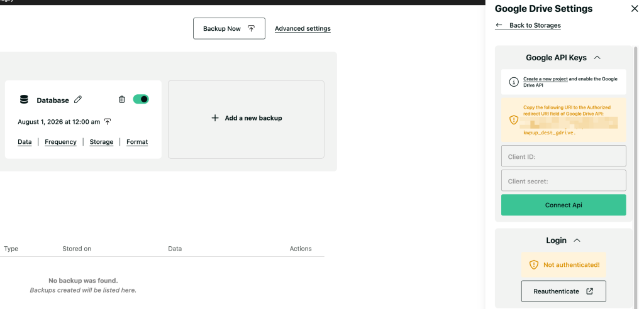Image resolution: width=644 pixels, height=309 pixels.
Task: Click the shield warning icon beside redirect URI
Action: (514, 120)
